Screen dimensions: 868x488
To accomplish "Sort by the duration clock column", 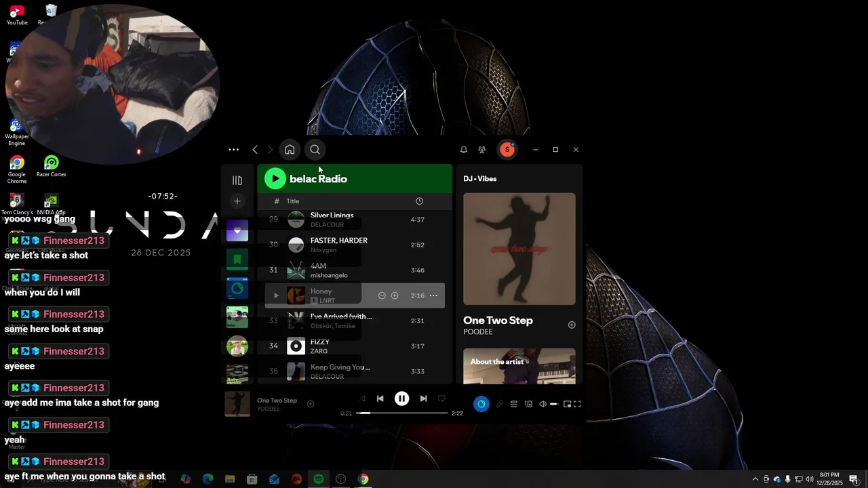I will (419, 201).
